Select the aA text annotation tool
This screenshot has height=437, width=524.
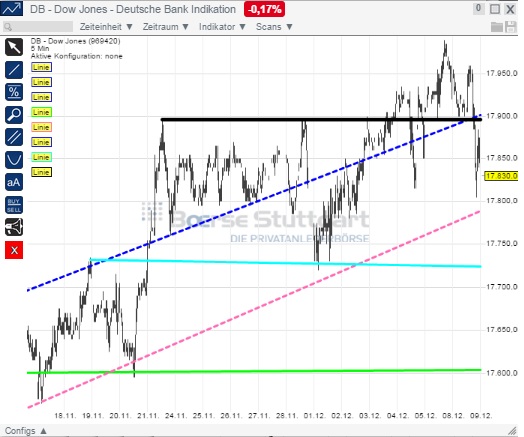(14, 182)
